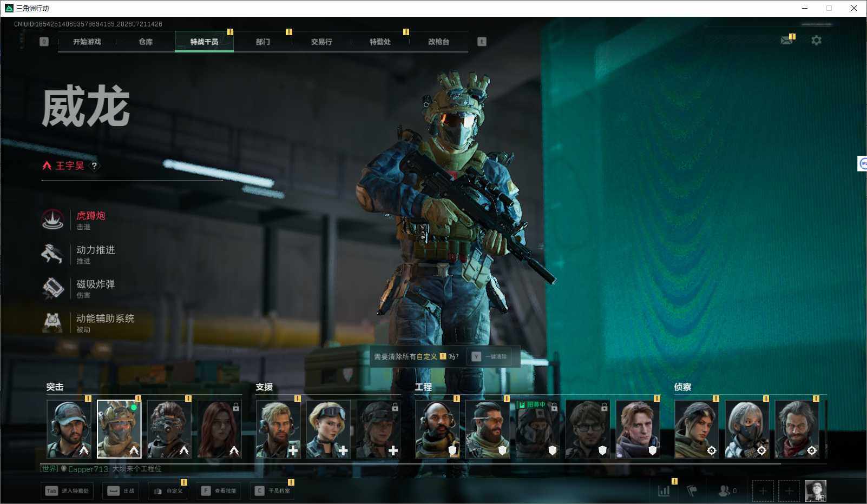Select the 虎蹲炮 skill icon
Image resolution: width=867 pixels, height=504 pixels.
coord(52,220)
